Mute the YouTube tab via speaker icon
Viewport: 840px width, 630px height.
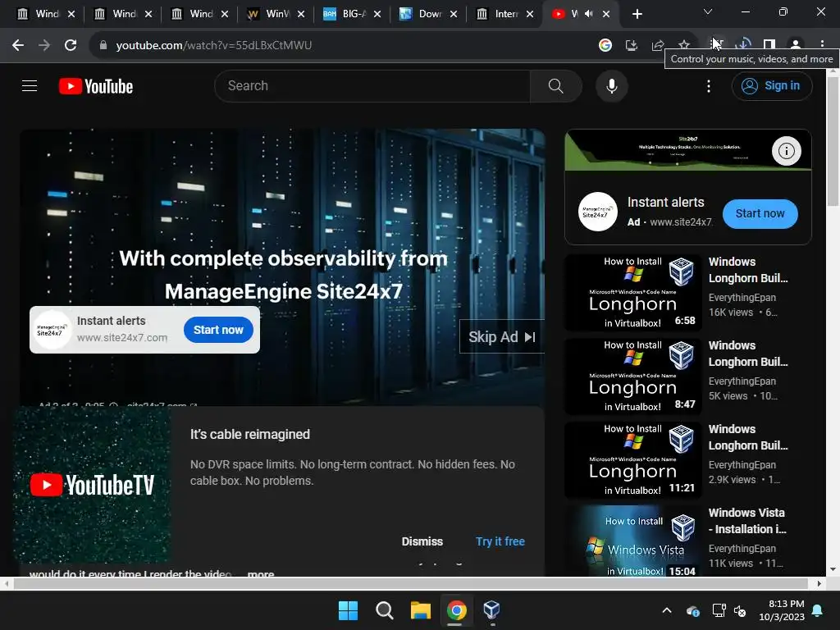pos(589,14)
